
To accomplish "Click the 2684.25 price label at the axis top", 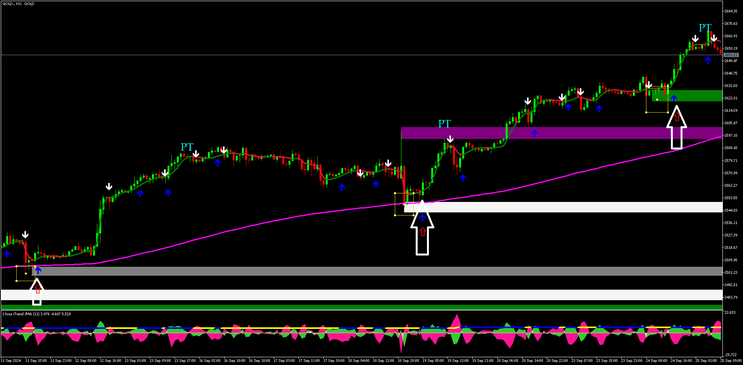I will [730, 11].
